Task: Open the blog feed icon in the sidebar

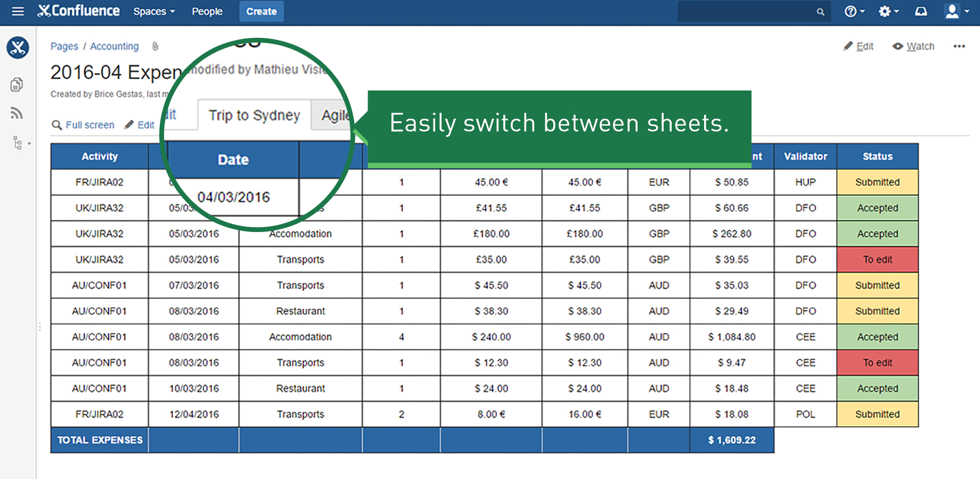Action: coord(17,113)
